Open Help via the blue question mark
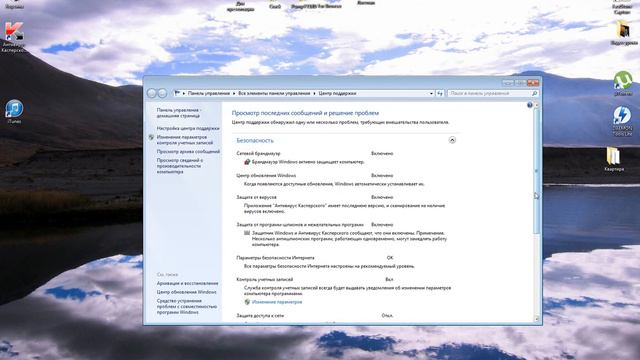640x360 pixels. point(529,105)
